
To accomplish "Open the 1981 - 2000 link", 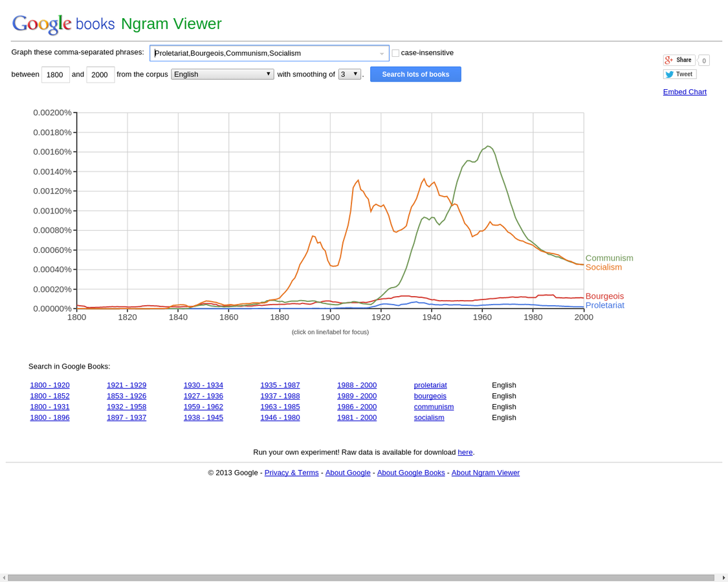I will [x=357, y=417].
